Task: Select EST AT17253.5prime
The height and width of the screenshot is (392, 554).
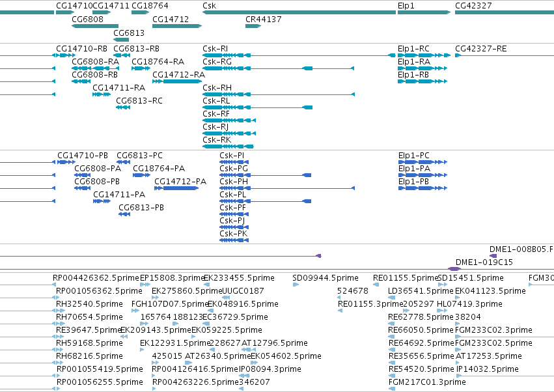Action: click(x=489, y=356)
